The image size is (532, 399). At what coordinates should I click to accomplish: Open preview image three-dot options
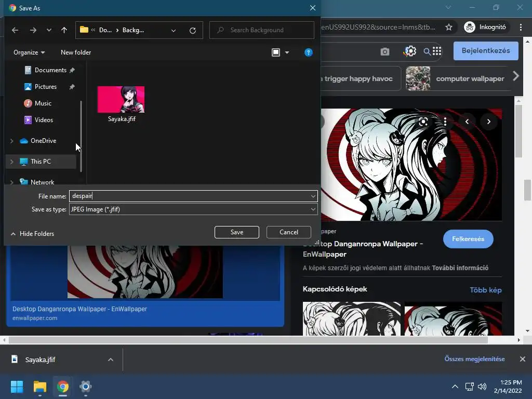(x=445, y=122)
